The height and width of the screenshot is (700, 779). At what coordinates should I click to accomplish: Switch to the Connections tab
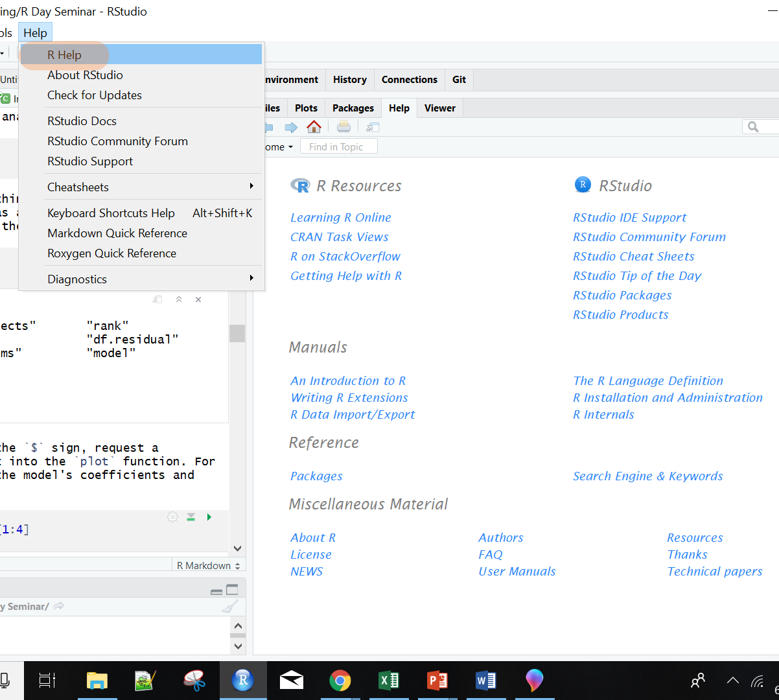[x=410, y=79]
